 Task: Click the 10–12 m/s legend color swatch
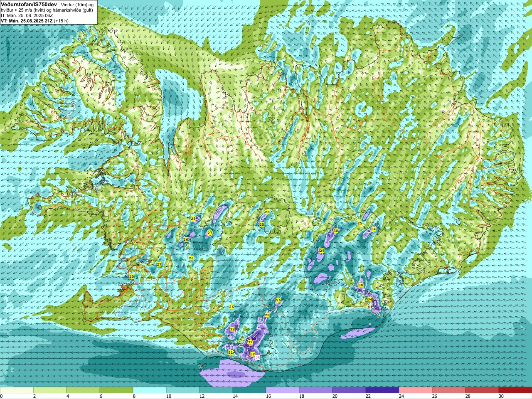pyautogui.click(x=183, y=390)
